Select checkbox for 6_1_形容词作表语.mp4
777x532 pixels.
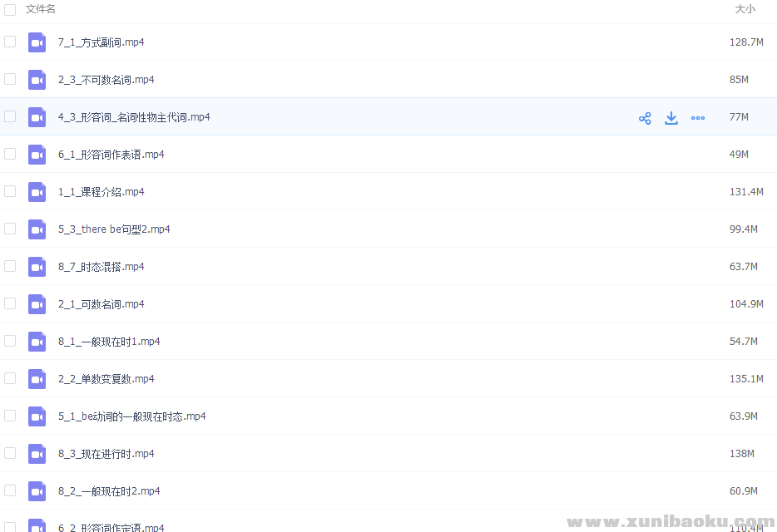[10, 154]
